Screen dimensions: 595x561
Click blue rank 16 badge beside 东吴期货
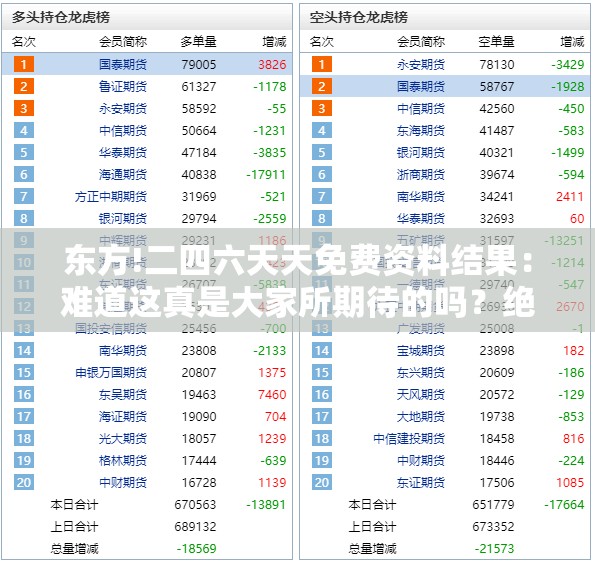click(x=24, y=394)
